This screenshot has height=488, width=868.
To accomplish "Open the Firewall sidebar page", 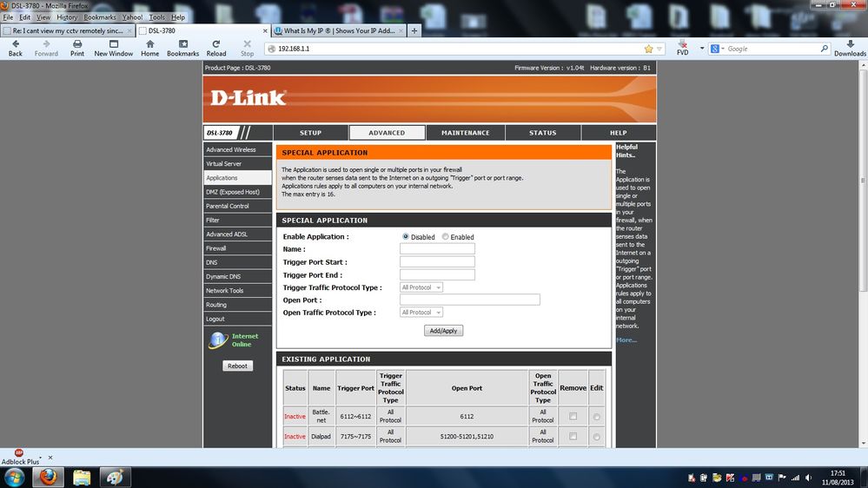I will coord(237,248).
